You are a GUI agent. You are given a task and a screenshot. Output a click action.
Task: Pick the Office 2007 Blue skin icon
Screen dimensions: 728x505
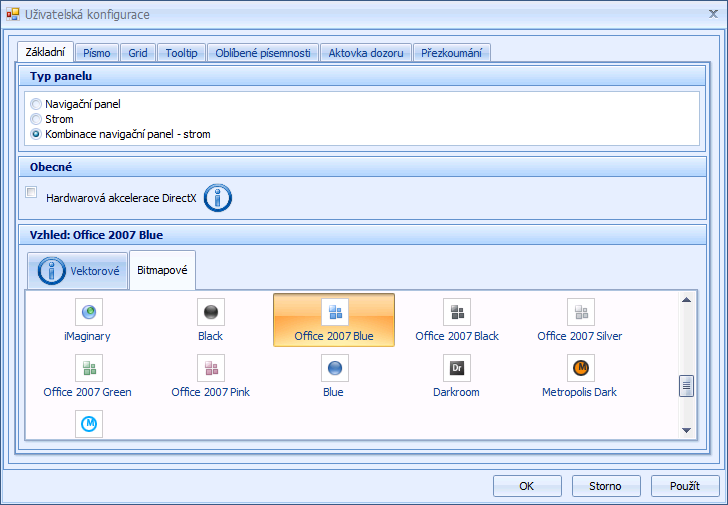coord(335,312)
